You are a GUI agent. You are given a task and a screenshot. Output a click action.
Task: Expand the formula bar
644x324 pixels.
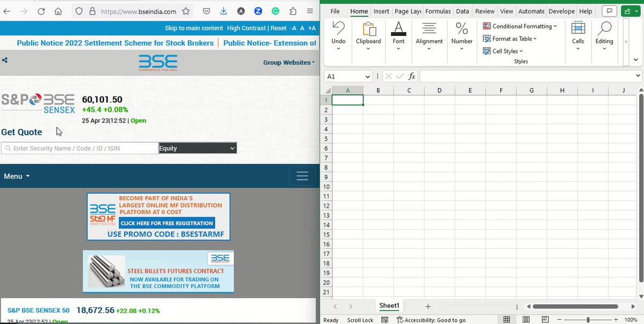[x=638, y=77]
